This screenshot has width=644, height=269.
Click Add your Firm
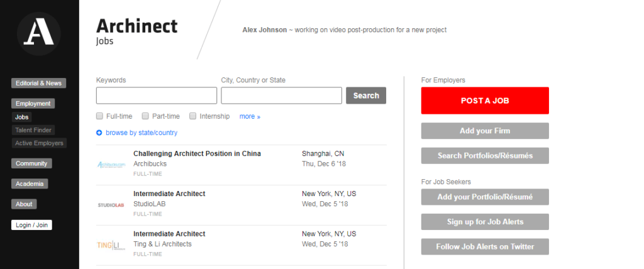[485, 131]
